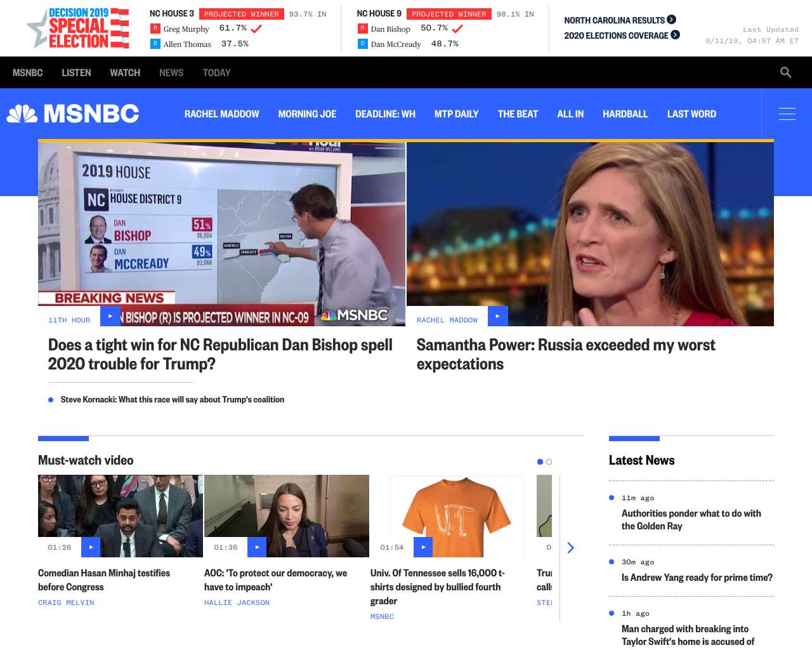Click the blue D badge for Allen Thomas
This screenshot has width=812, height=650.
click(155, 44)
